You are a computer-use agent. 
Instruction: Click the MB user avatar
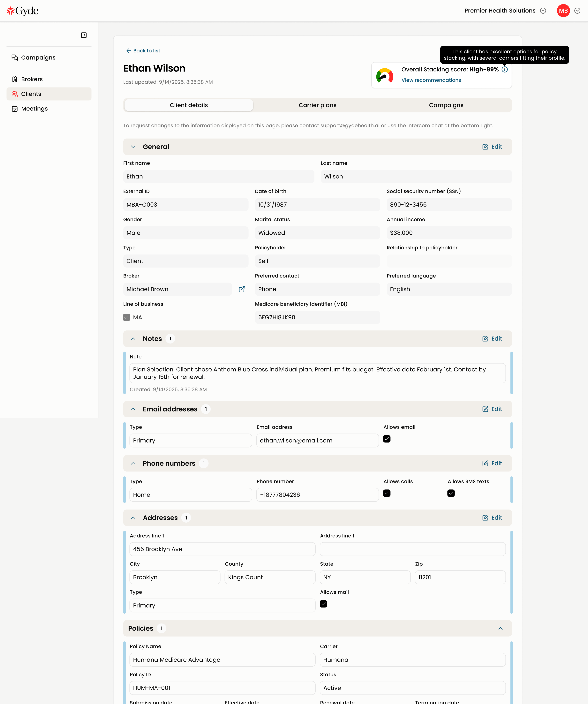[x=563, y=11]
